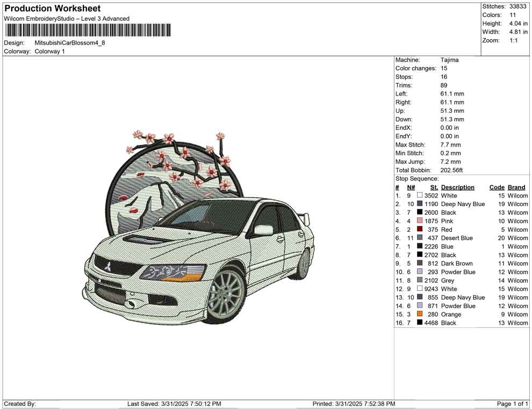Click the total bobbin value '202.56ft'
This screenshot has height=409, width=532.
(451, 170)
